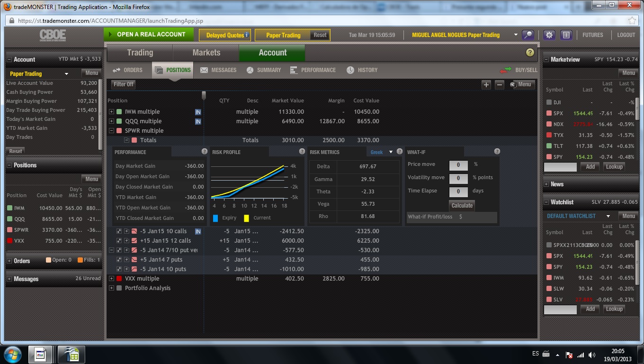Switch to the Markets tab
Viewport: 644px width, 364px height.
206,53
